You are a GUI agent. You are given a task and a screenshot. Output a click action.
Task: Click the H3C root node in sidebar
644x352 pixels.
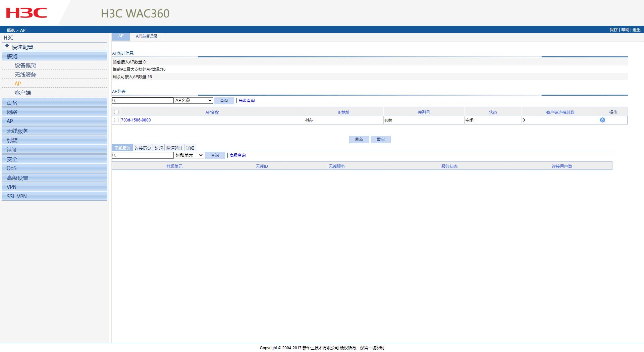[9, 38]
